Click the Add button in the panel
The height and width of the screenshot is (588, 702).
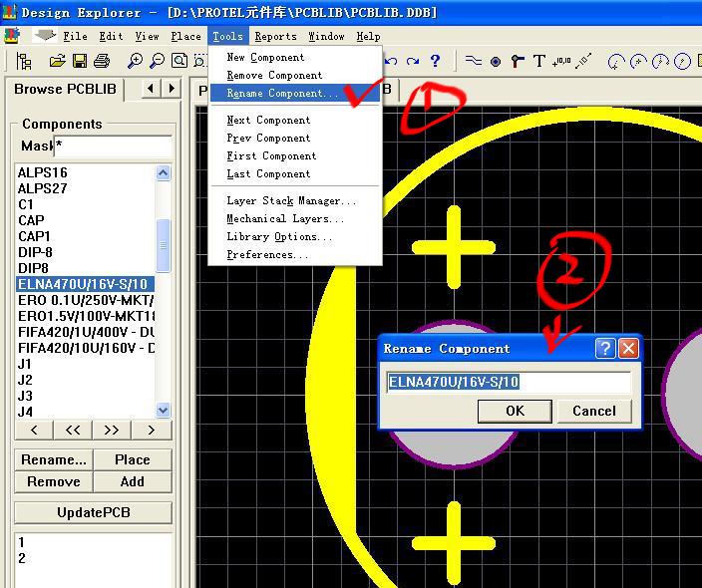pos(133,482)
